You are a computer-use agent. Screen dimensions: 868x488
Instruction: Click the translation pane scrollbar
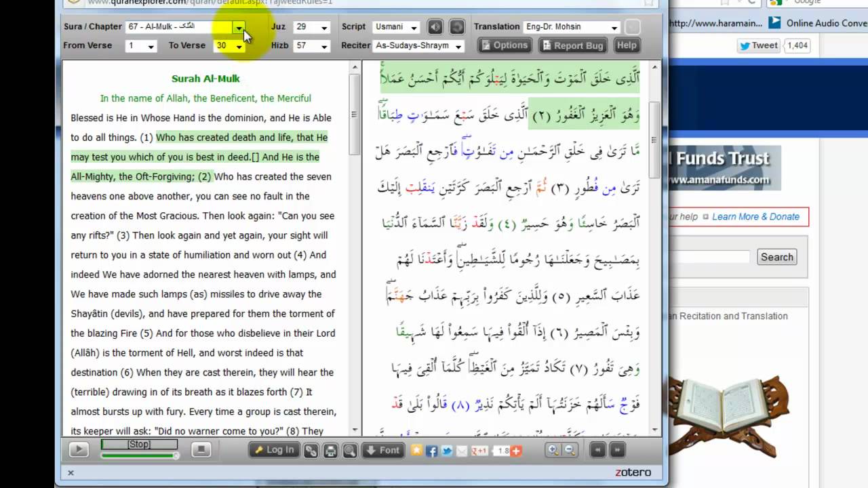point(355,114)
